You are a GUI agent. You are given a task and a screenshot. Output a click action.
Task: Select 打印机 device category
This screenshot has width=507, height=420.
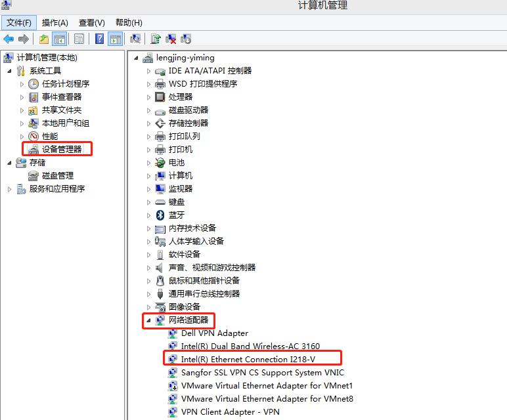point(181,149)
